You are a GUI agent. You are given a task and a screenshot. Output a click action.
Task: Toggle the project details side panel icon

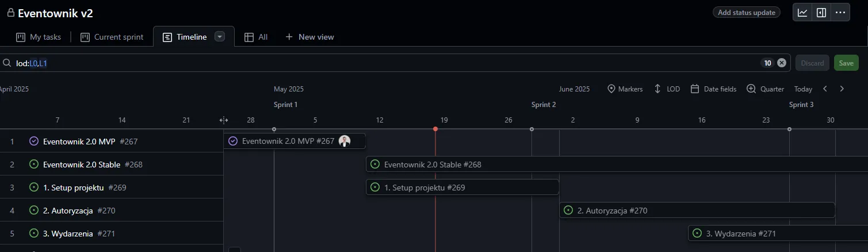click(821, 13)
